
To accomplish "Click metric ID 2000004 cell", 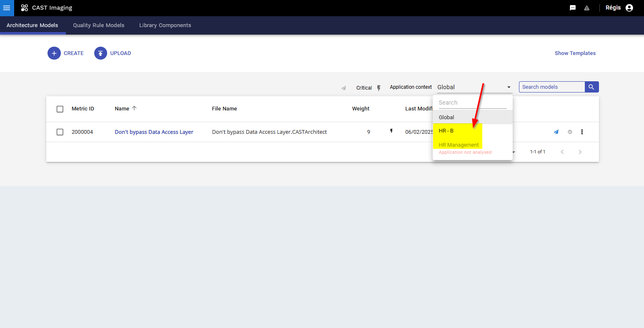I will pyautogui.click(x=83, y=132).
